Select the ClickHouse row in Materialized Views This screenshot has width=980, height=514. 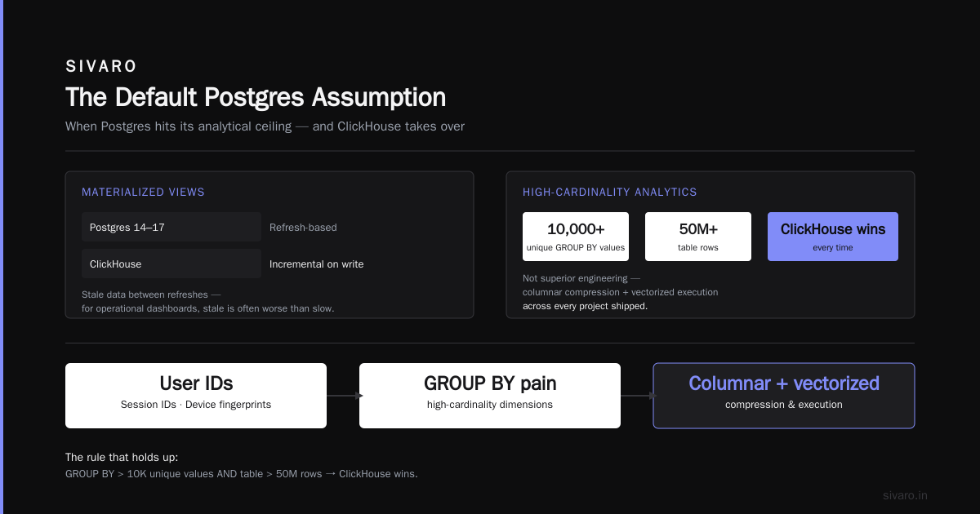171,264
